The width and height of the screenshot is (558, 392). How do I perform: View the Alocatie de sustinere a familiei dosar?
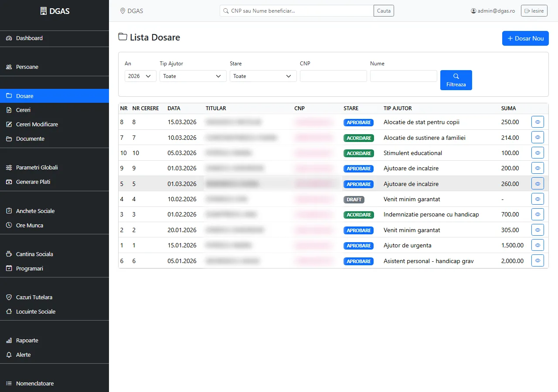tap(538, 138)
